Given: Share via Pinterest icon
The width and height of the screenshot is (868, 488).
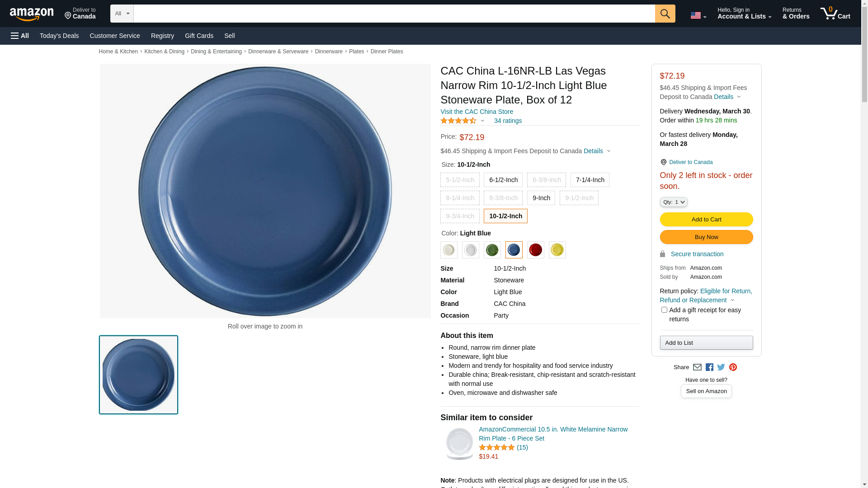Looking at the screenshot, I should (x=733, y=367).
